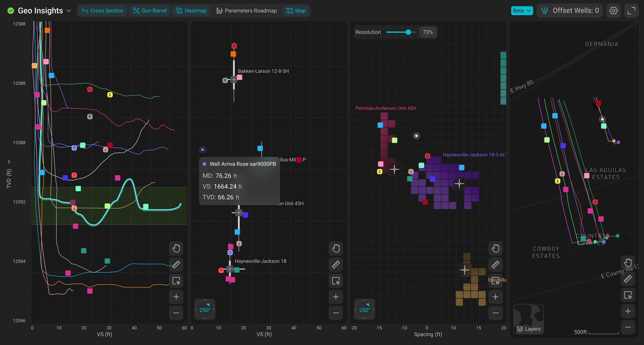
Task: Click the 250° azimuth dial in Heatmap
Action: 365,309
